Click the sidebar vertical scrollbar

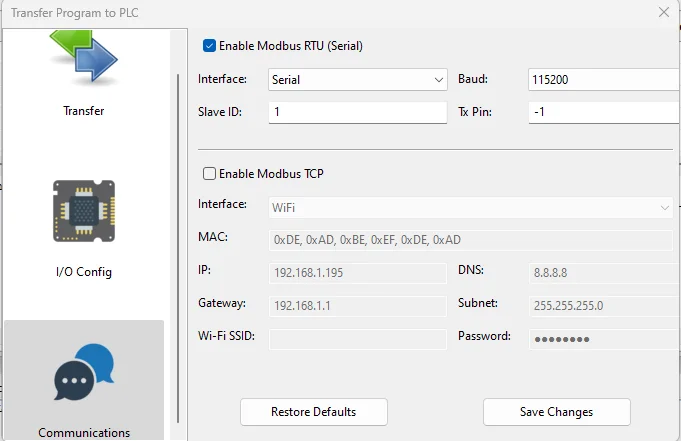(178, 248)
